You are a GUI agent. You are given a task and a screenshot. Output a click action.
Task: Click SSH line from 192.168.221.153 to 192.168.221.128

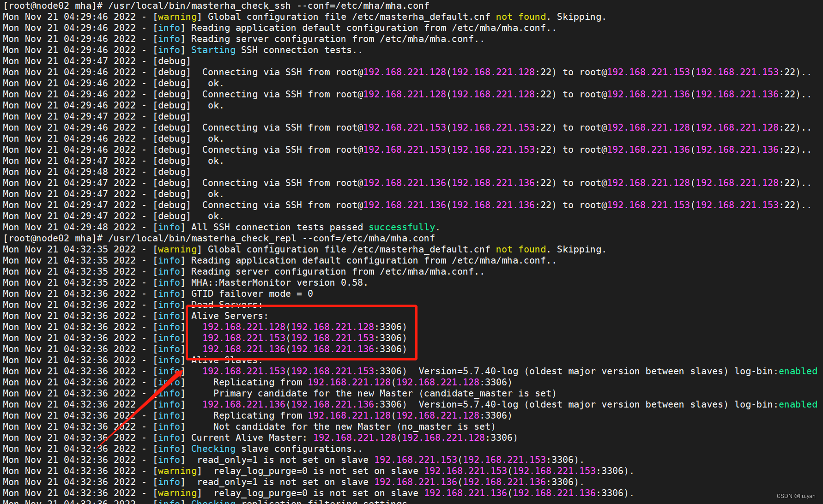tap(407, 127)
